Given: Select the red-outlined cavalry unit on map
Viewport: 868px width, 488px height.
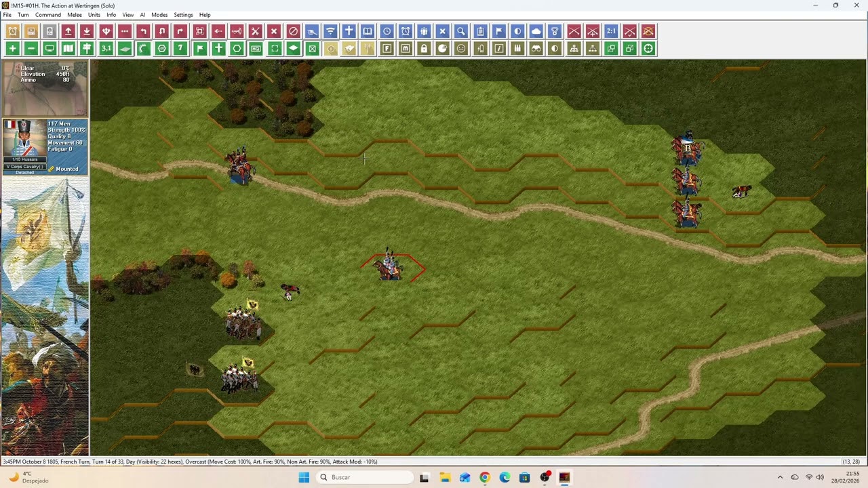Looking at the screenshot, I should [389, 265].
